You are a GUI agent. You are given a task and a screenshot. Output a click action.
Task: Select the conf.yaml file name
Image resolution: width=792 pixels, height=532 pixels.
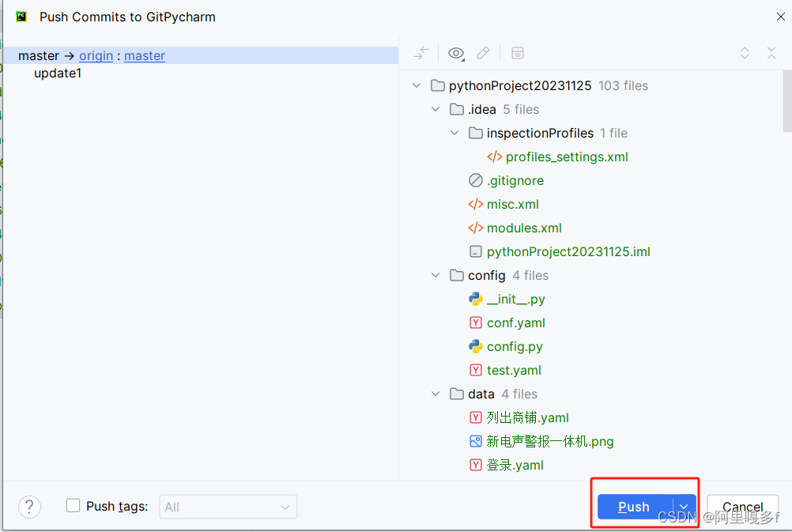pyautogui.click(x=515, y=323)
